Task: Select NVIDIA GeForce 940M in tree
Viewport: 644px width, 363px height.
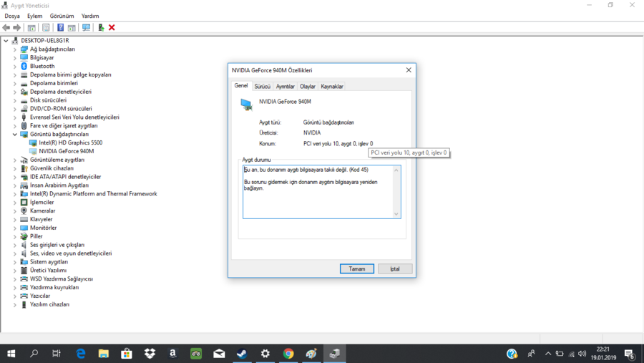Action: pyautogui.click(x=66, y=151)
